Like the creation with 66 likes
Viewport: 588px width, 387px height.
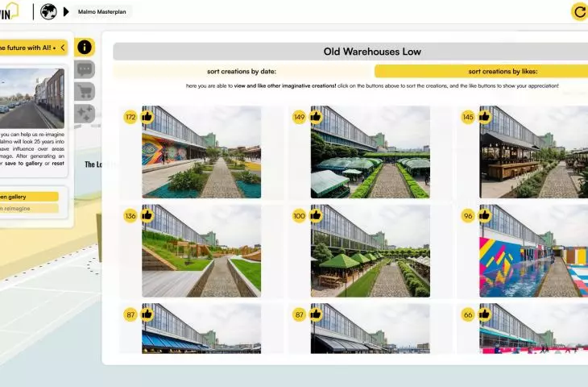(x=485, y=314)
